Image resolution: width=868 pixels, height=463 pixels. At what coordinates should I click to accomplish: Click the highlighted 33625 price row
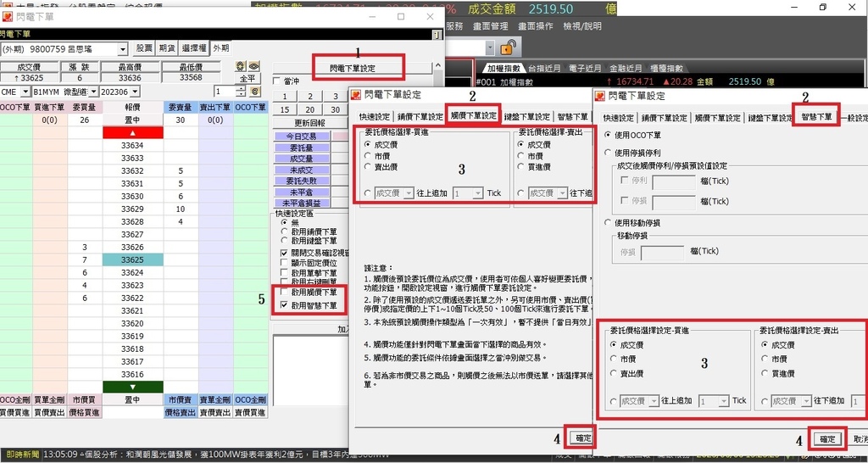pos(133,259)
